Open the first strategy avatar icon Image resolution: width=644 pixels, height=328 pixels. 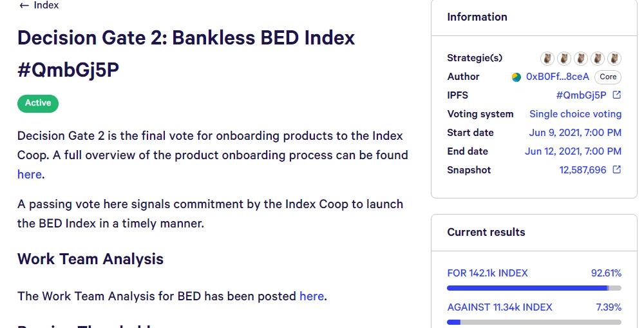click(547, 59)
